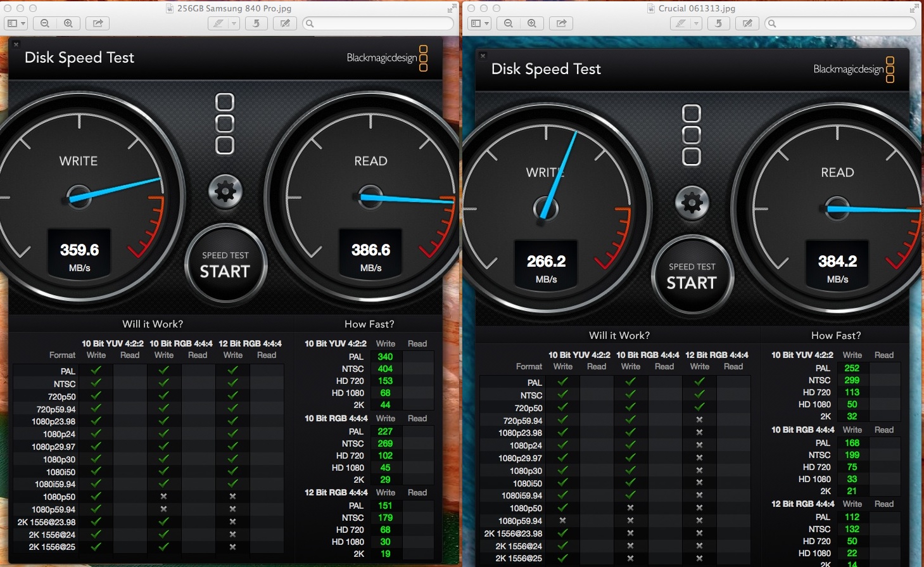Click the share icon in the Samsung 840 Pro window
The width and height of the screenshot is (924, 567).
pyautogui.click(x=97, y=23)
